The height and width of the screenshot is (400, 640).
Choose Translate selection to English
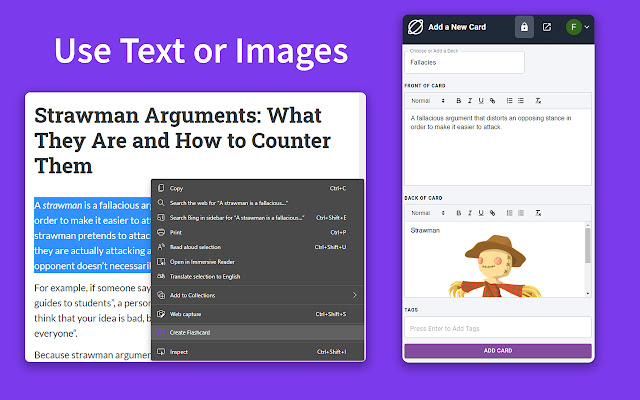pos(257,276)
